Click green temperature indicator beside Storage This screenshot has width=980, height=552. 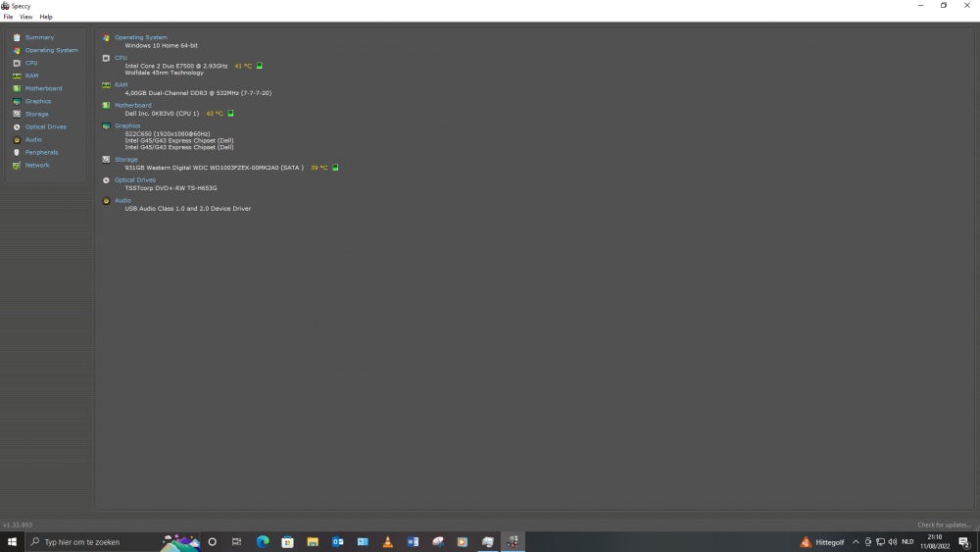tap(335, 168)
